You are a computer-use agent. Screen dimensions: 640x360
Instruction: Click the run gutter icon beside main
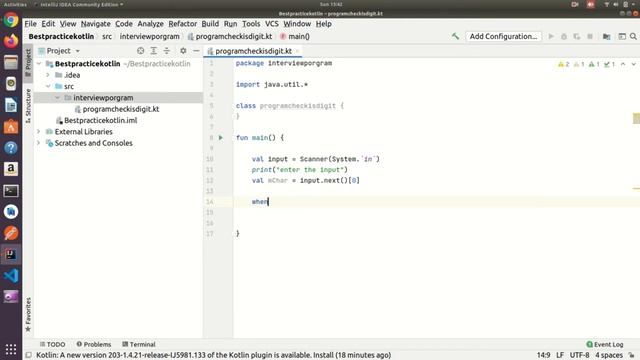point(220,138)
